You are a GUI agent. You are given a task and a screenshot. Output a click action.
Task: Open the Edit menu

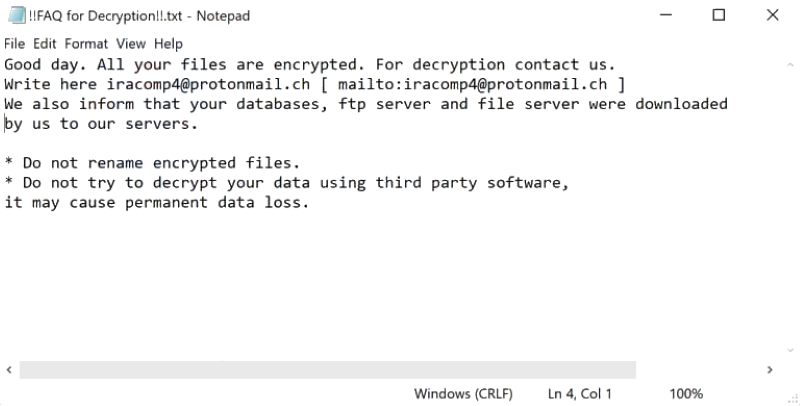[44, 44]
